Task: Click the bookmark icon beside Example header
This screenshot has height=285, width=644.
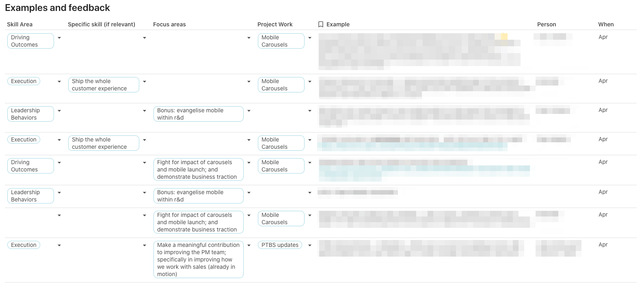Action: (x=321, y=24)
